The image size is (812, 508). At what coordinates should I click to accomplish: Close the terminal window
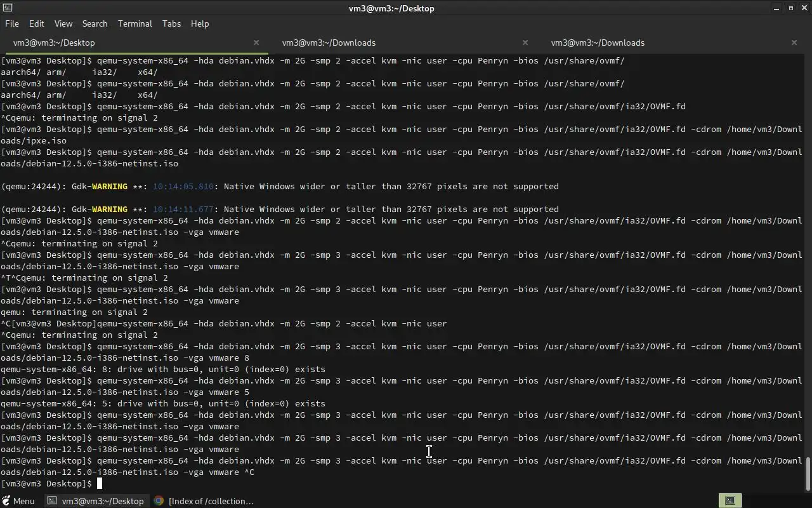804,8
